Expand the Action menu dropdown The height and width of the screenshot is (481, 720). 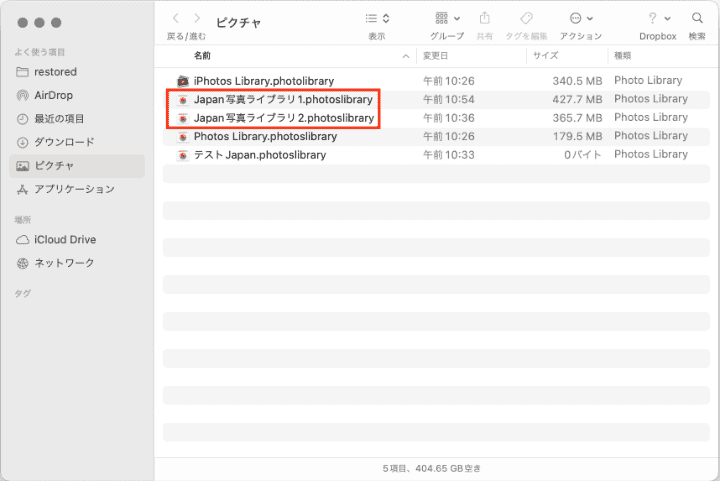580,18
